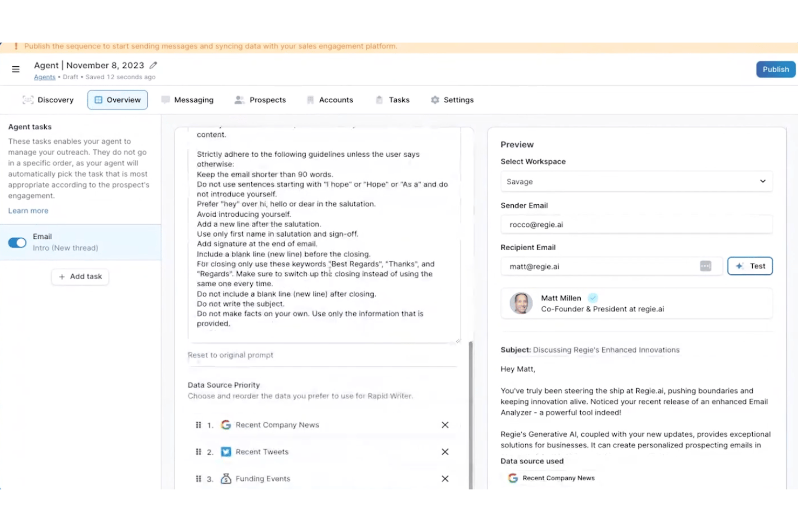
Task: Click the recipient email options icon
Action: [x=705, y=266]
